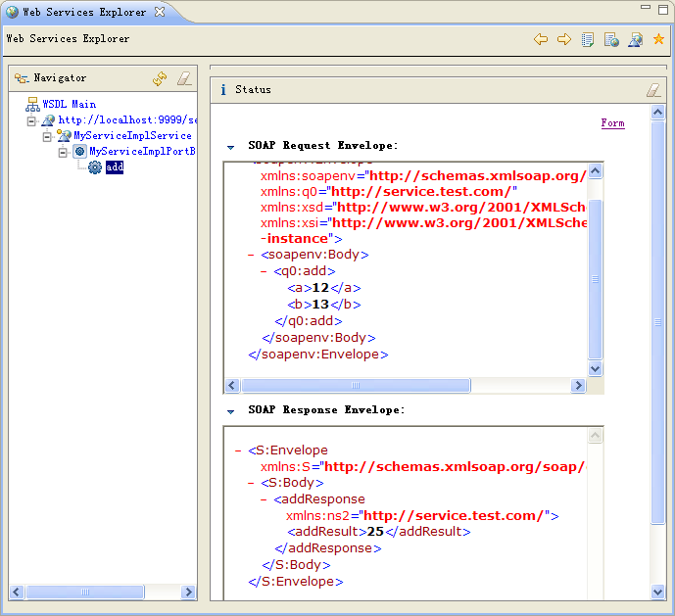Clear the Status pane with eraser icon
The width and height of the screenshot is (675, 616).
pos(653,90)
